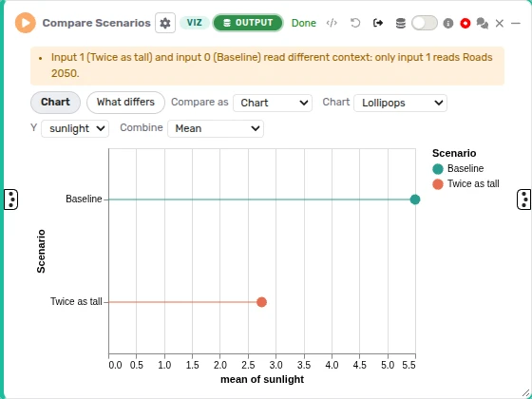Click the export arrow icon
This screenshot has width=532, height=399.
pyautogui.click(x=378, y=23)
